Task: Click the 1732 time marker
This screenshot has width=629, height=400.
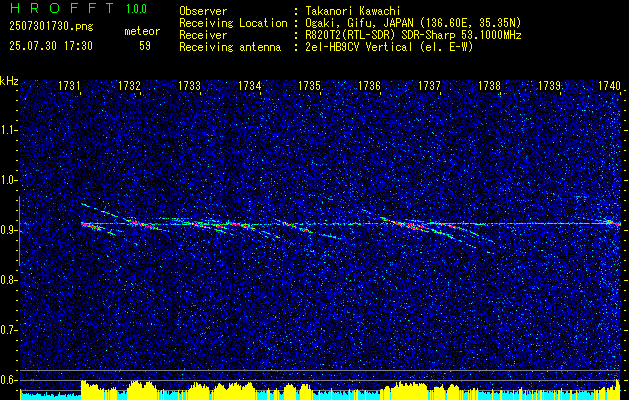Action: click(129, 85)
